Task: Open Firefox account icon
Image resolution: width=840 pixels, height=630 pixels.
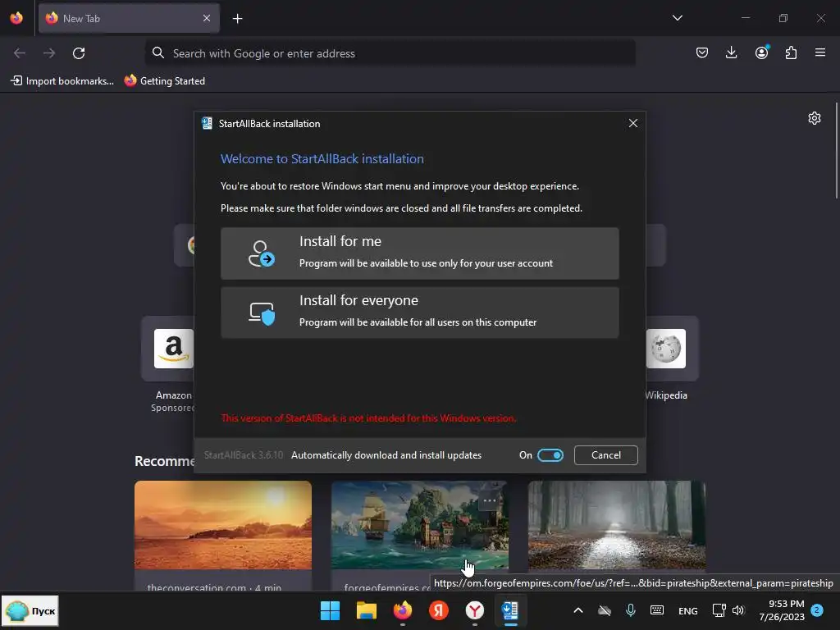Action: point(761,52)
